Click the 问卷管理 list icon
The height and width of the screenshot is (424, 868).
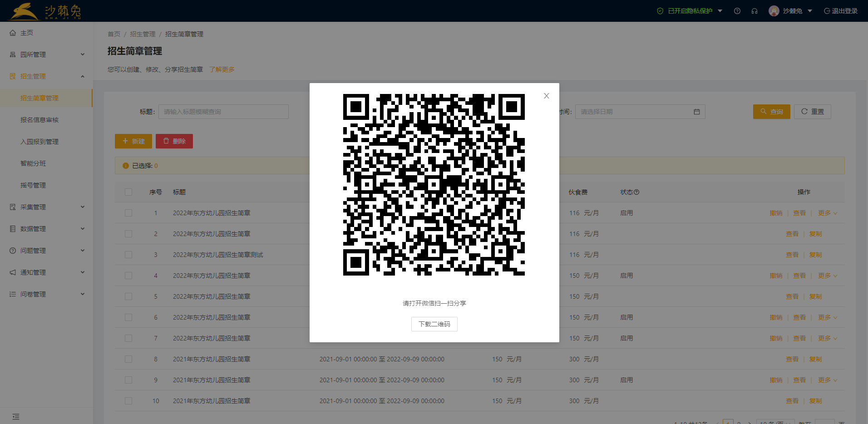[13, 294]
